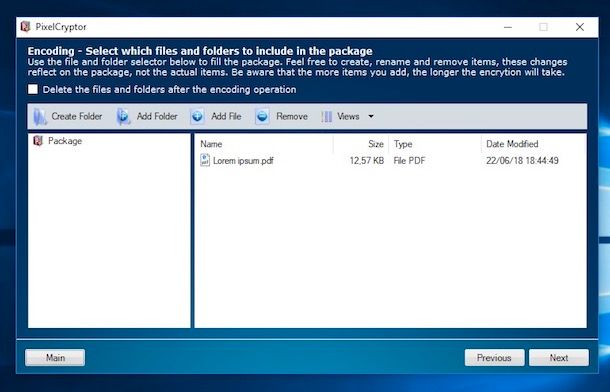This screenshot has width=610, height=392.
Task: Click the Add Folder icon
Action: tap(123, 116)
